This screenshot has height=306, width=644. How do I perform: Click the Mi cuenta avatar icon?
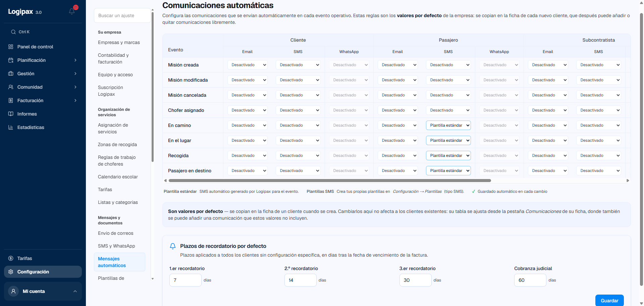tap(13, 291)
